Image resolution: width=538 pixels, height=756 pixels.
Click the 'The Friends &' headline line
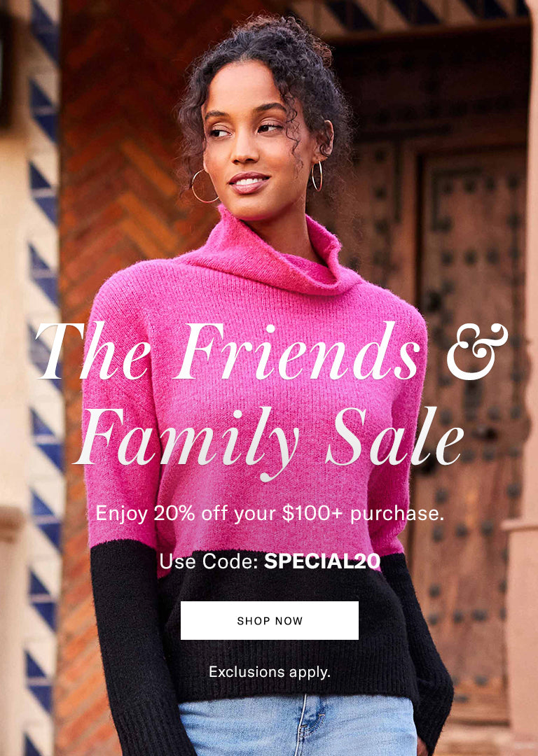[272, 351]
